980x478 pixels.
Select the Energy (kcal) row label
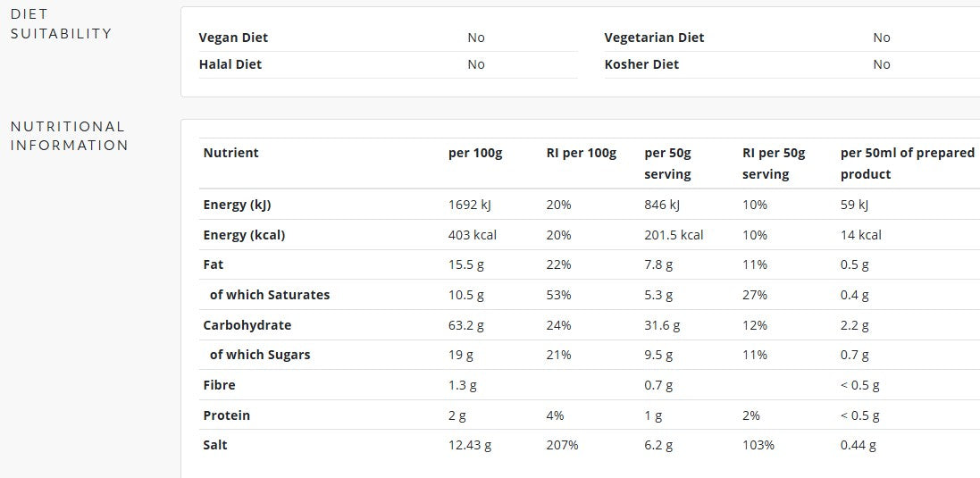244,235
